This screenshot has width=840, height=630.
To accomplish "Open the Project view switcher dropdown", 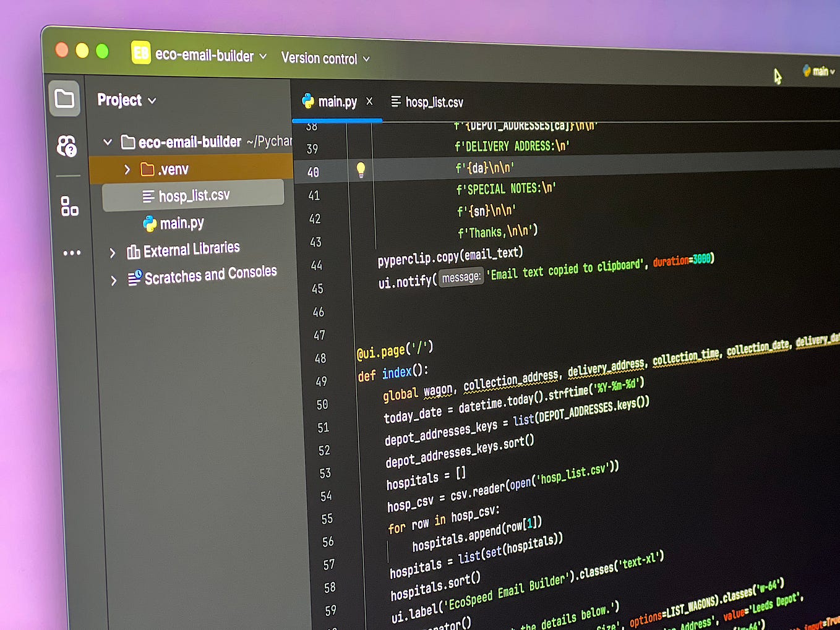I will point(152,100).
